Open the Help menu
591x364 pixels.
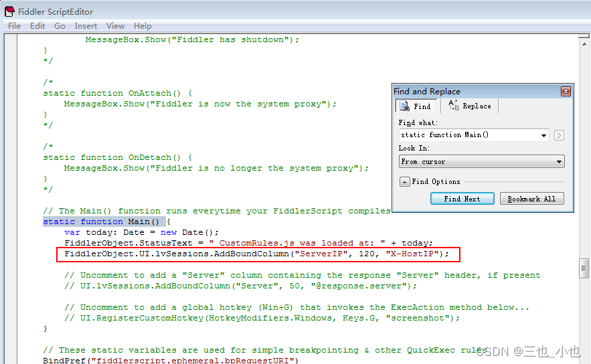(x=143, y=26)
